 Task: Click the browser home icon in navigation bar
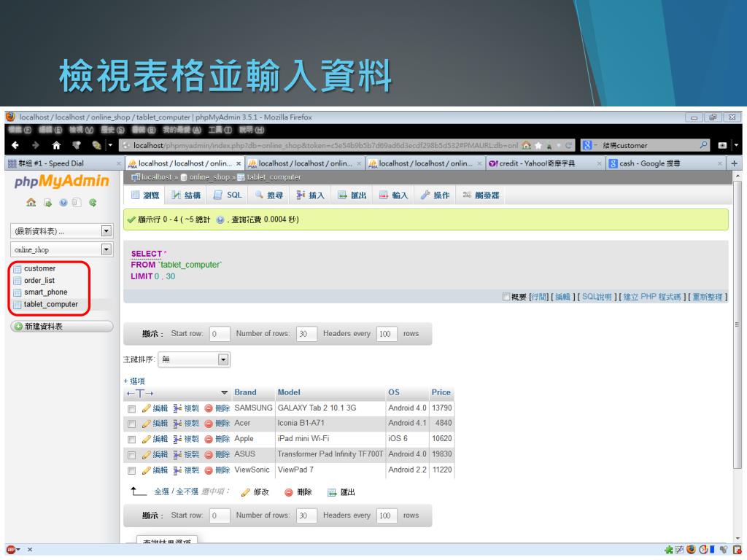pos(56,145)
